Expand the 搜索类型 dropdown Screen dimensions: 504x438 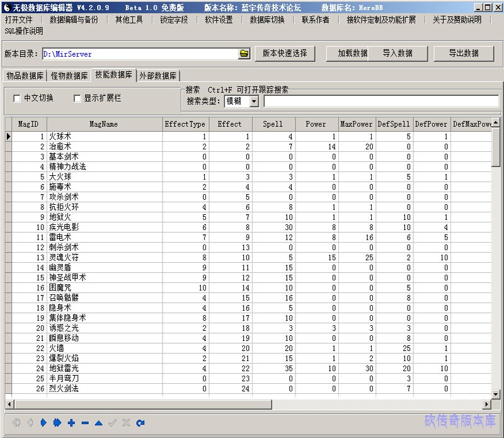(x=254, y=101)
